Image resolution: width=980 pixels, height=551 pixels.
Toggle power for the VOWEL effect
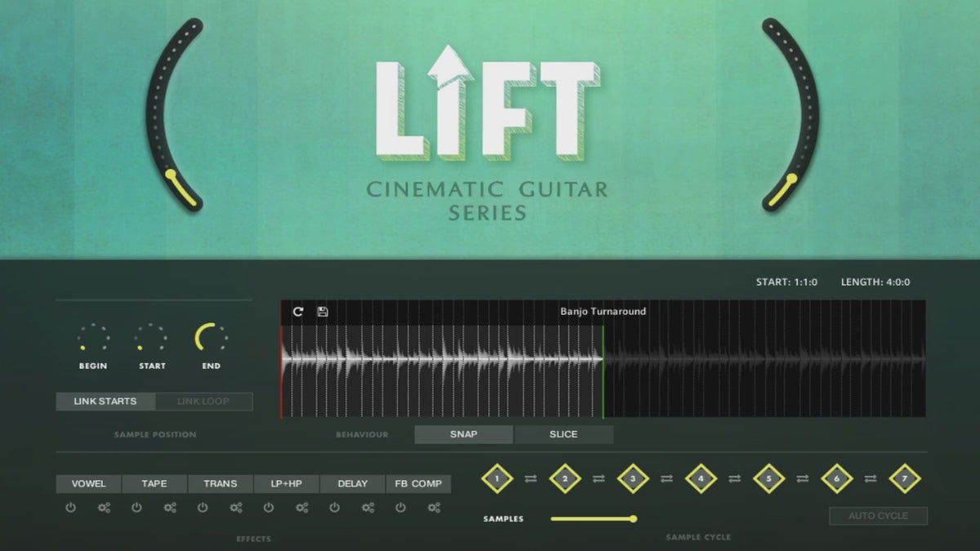point(70,508)
